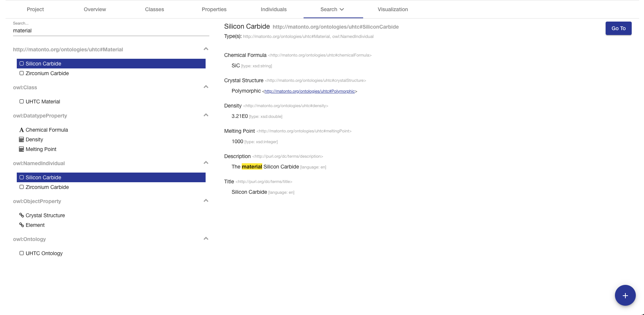Viewport: 644px width, 315px height.
Task: Click the SiC chemical formula value
Action: [x=236, y=65]
